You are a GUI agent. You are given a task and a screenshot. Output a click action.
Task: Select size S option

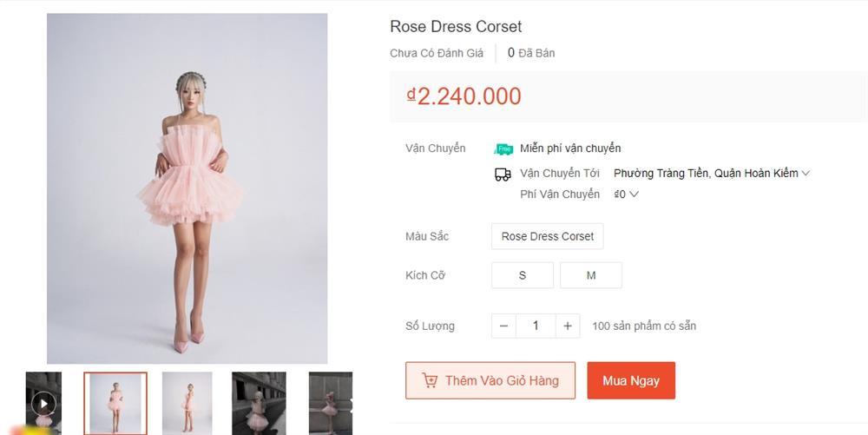pyautogui.click(x=523, y=275)
